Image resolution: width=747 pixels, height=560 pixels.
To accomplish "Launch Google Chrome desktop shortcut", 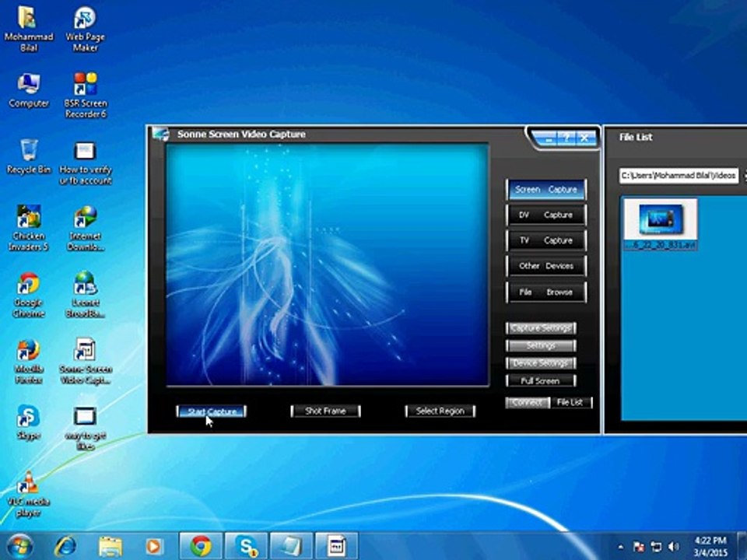I will tap(29, 294).
